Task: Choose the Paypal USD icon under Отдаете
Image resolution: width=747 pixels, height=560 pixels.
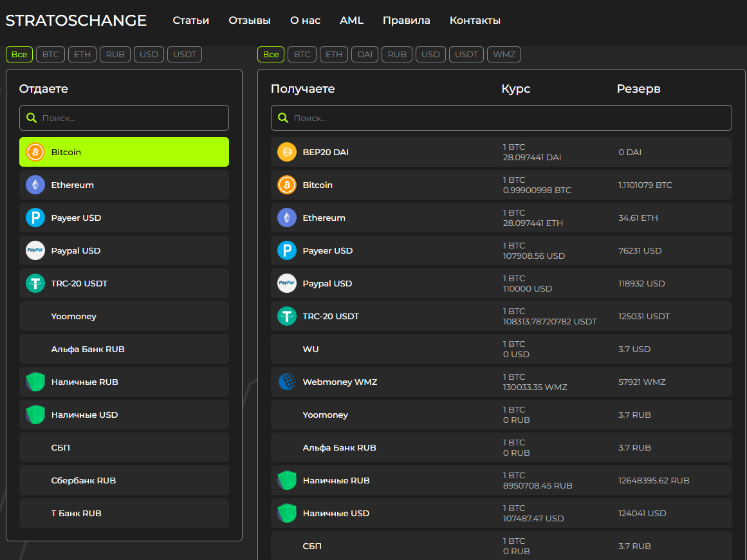Action: (x=35, y=250)
